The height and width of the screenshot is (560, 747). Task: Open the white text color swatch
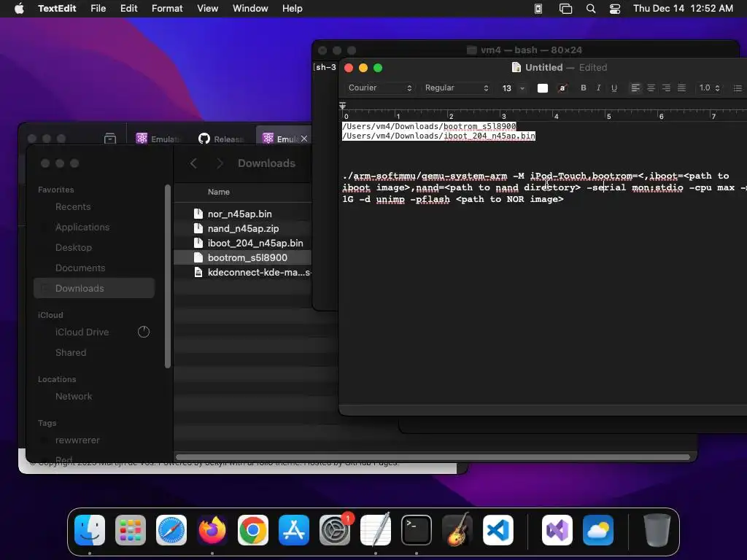[x=542, y=88]
